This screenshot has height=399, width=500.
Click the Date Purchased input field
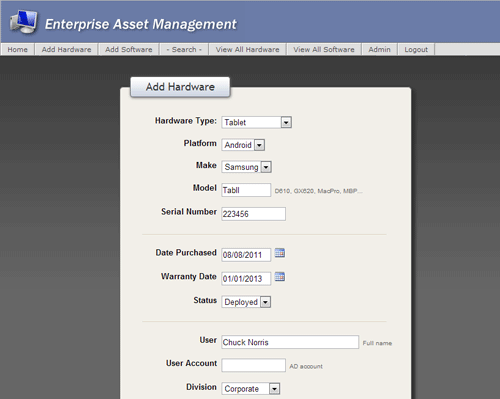[x=246, y=255]
